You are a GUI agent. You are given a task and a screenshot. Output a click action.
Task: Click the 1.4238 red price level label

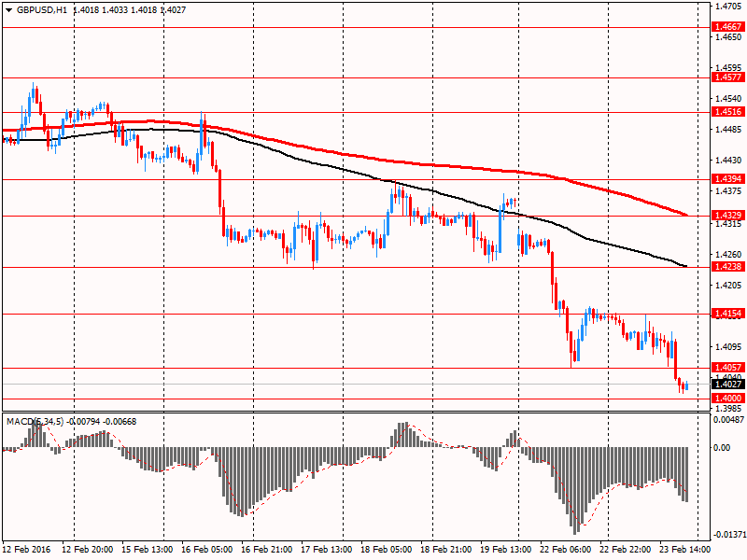coord(728,267)
